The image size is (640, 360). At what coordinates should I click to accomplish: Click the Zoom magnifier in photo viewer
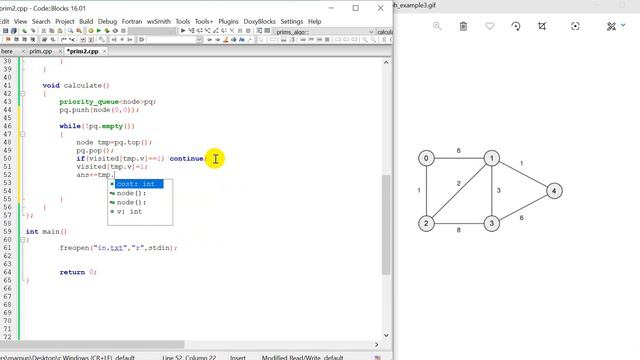pyautogui.click(x=437, y=26)
